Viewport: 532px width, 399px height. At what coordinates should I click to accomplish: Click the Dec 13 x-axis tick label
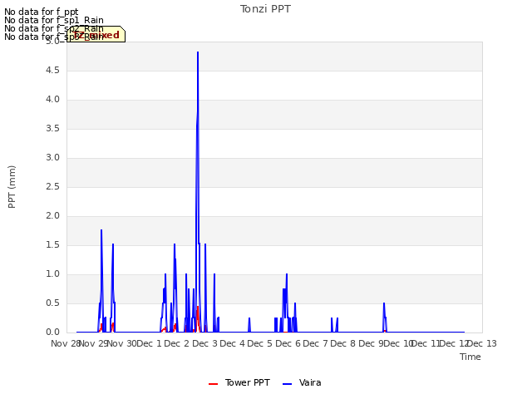pos(482,343)
